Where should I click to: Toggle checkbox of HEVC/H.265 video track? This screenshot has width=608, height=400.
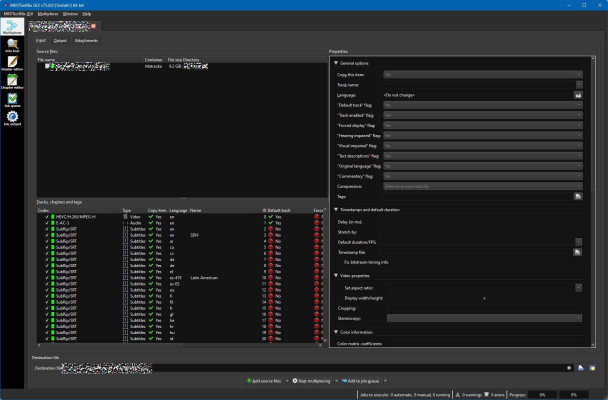47,217
